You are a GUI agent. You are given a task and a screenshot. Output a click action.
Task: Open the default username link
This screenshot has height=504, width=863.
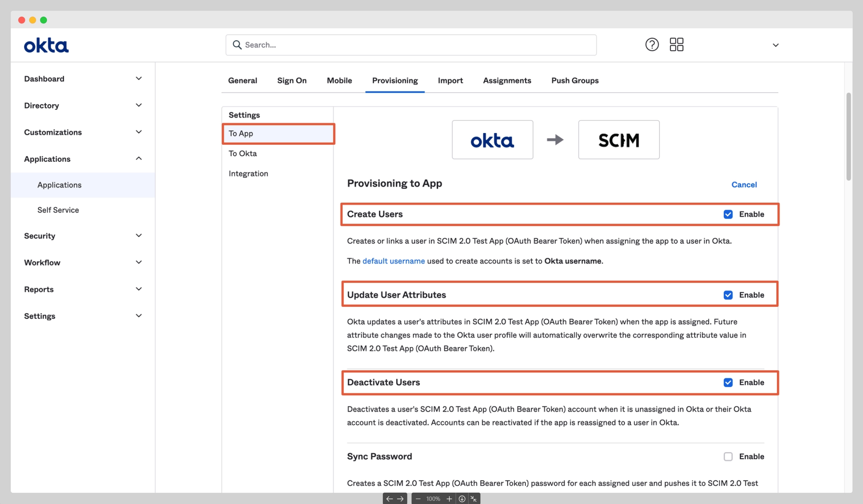pos(393,261)
